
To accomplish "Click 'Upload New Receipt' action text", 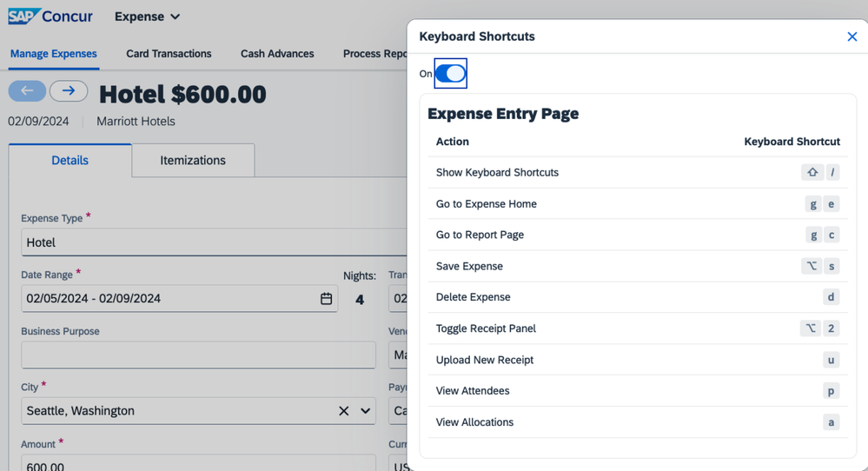I will 484,360.
